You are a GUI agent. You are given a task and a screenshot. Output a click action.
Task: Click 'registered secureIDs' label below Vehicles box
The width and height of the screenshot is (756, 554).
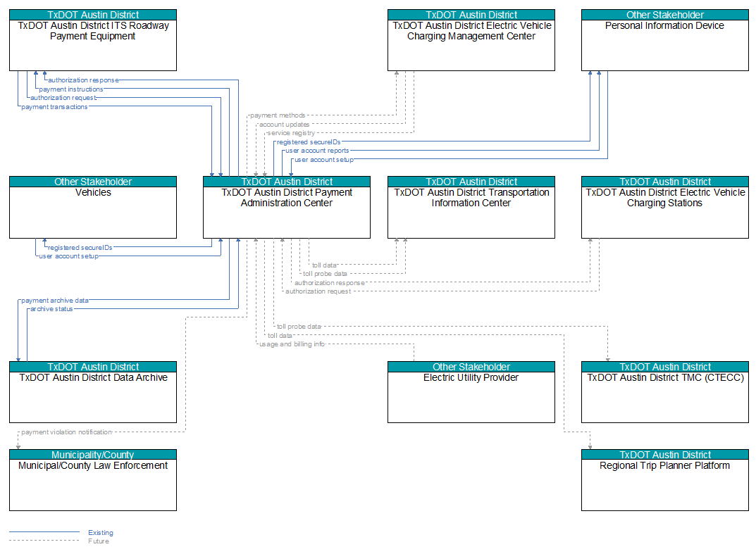(x=80, y=248)
